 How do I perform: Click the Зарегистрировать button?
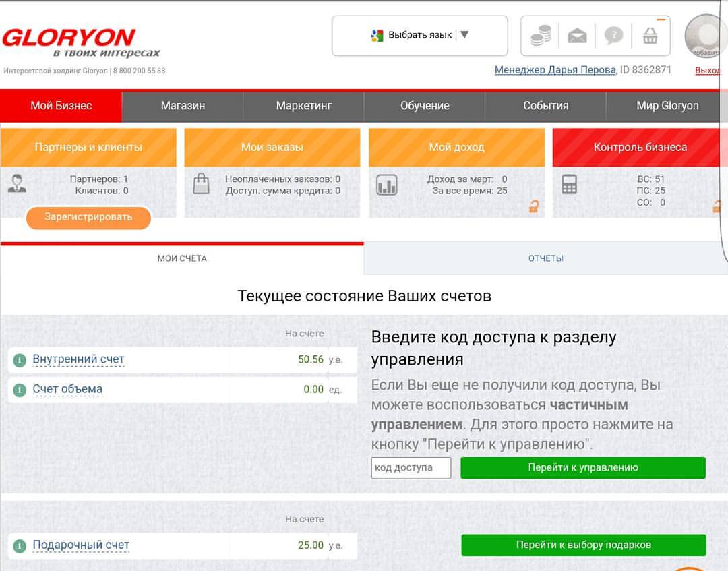(x=88, y=217)
